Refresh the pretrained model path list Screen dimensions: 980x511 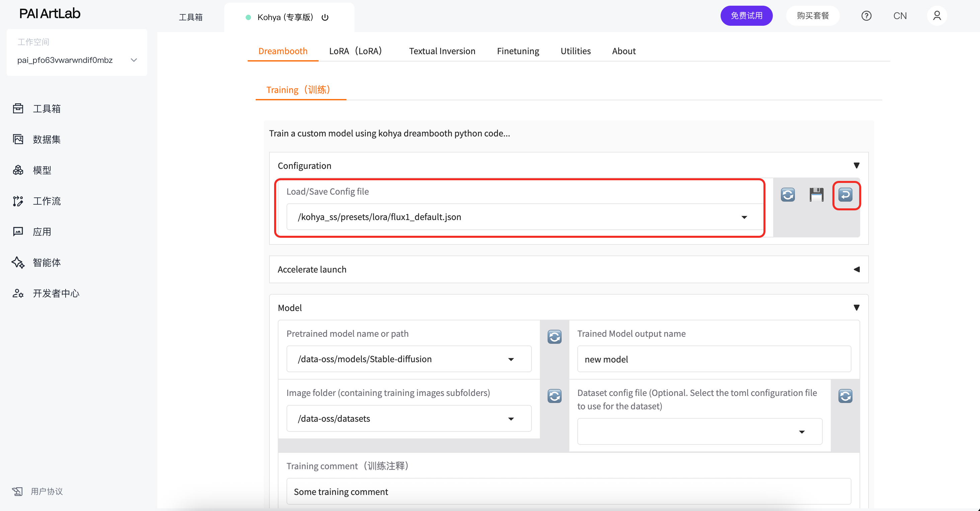pyautogui.click(x=554, y=336)
